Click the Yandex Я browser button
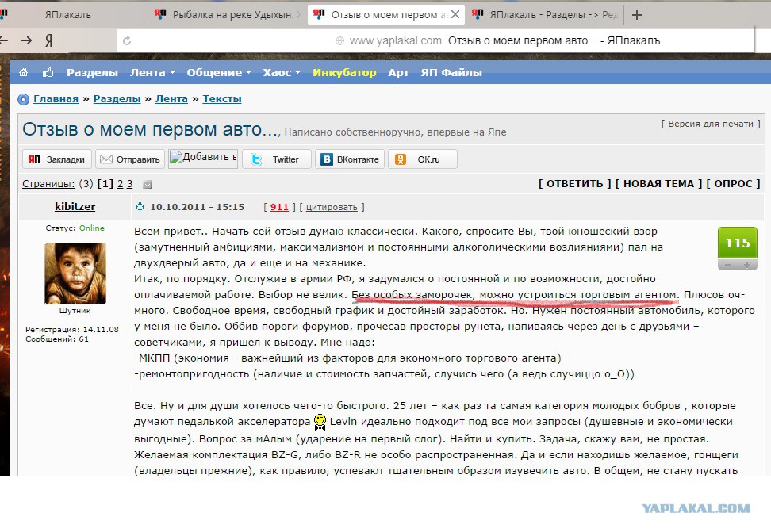This screenshot has height=532, width=771. click(48, 40)
